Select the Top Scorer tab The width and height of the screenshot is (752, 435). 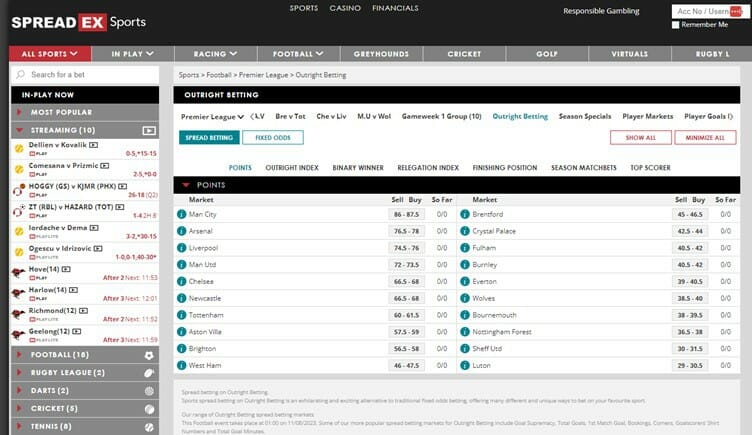tap(650, 168)
